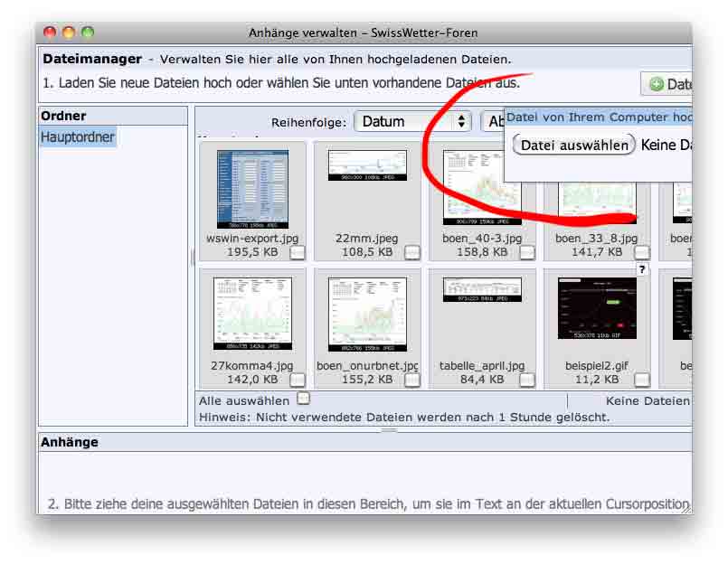Check the wswin-export.jpg checkbox
Image resolution: width=728 pixels, height=564 pixels.
coord(298,253)
